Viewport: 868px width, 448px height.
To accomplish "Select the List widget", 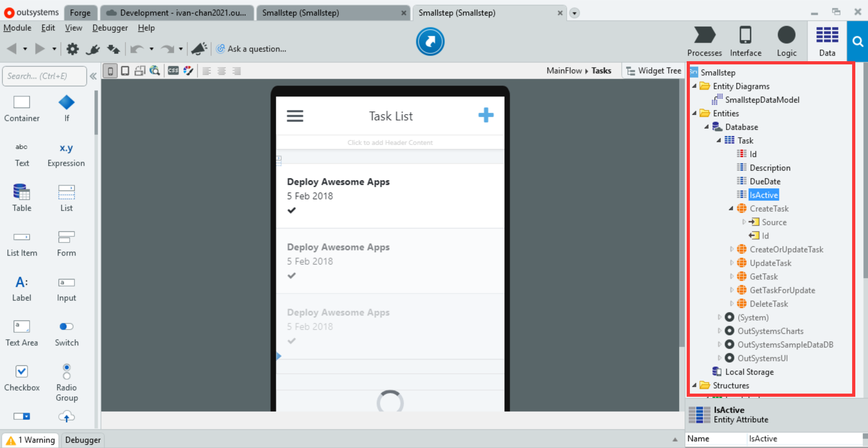I will pos(67,198).
